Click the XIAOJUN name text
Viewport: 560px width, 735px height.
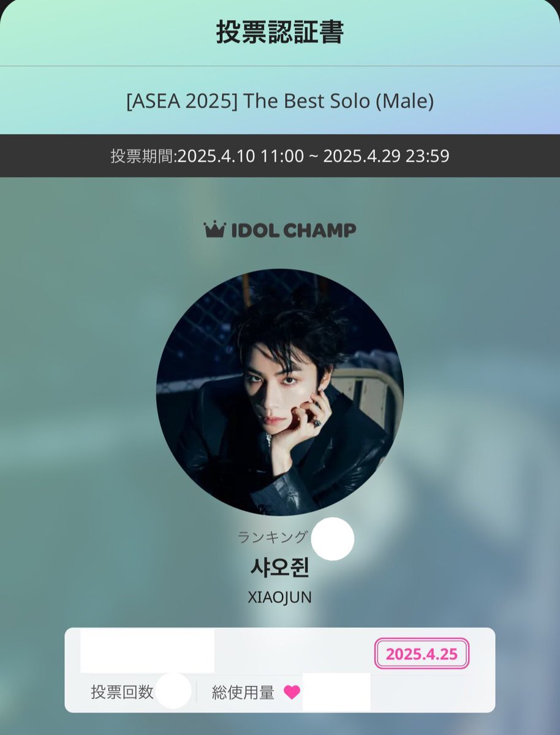click(280, 597)
